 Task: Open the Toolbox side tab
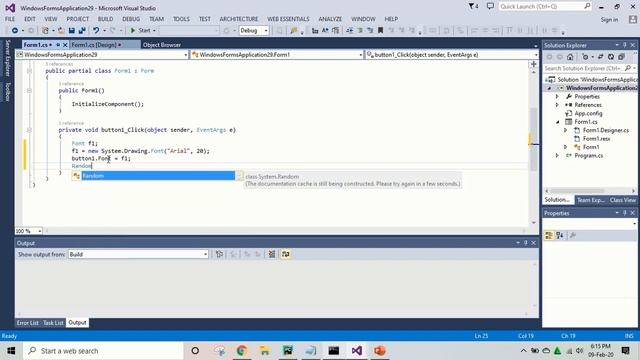click(7, 92)
